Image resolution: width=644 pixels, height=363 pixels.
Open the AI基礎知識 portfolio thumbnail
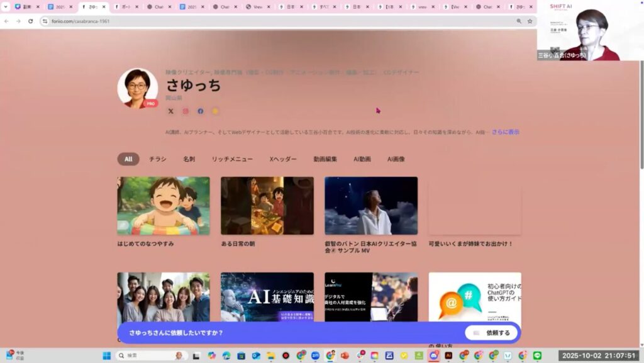267,297
